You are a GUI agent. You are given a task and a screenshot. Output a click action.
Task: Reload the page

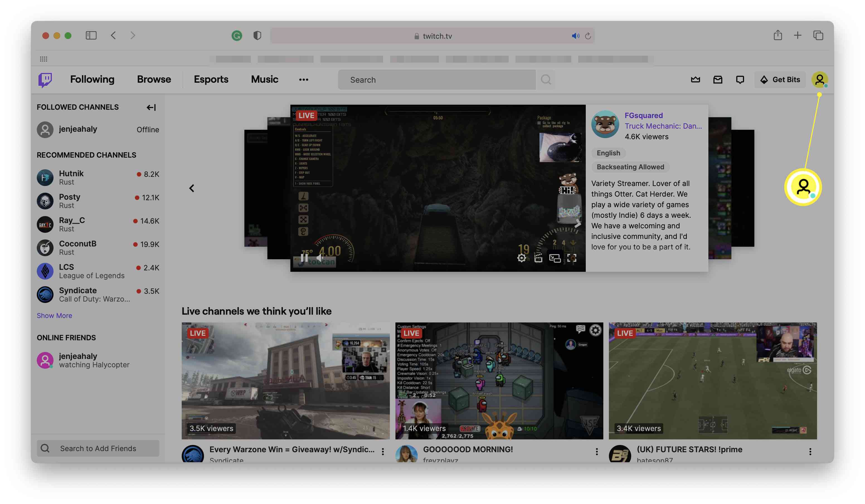tap(588, 36)
